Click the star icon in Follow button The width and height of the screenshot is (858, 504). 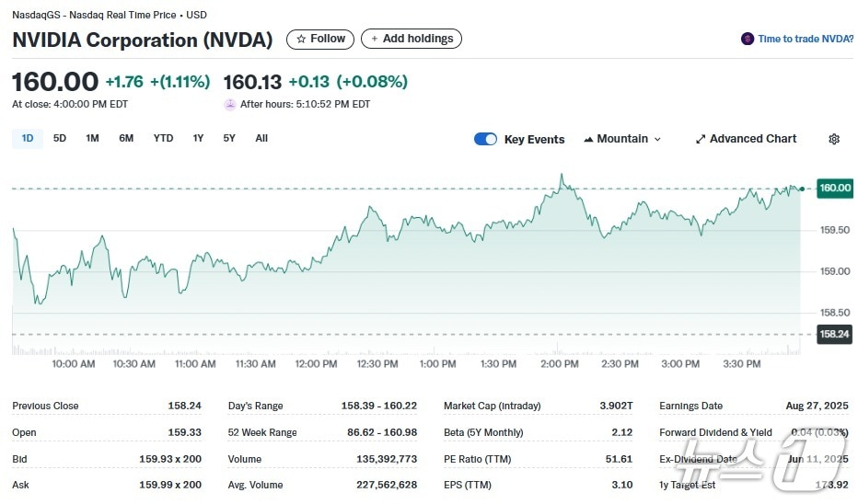click(300, 39)
